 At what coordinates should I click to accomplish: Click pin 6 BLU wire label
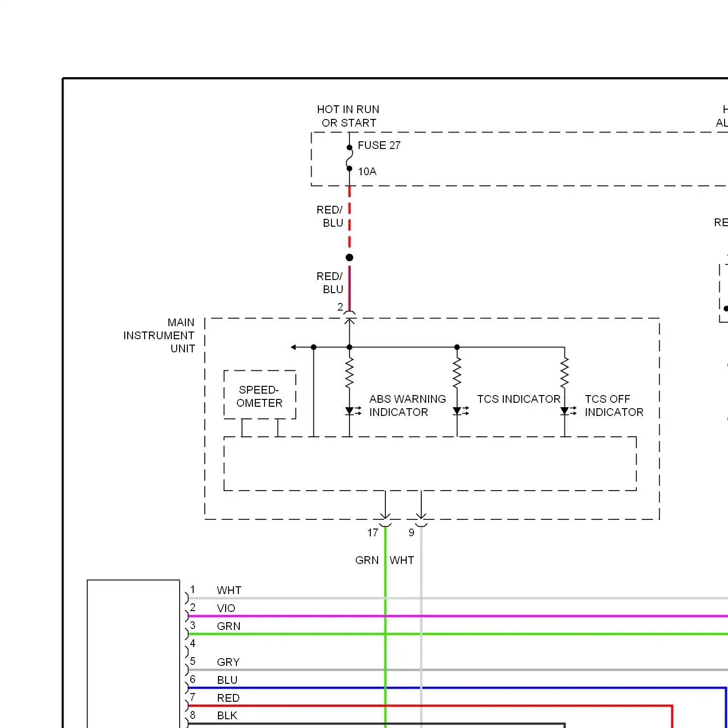click(x=227, y=680)
